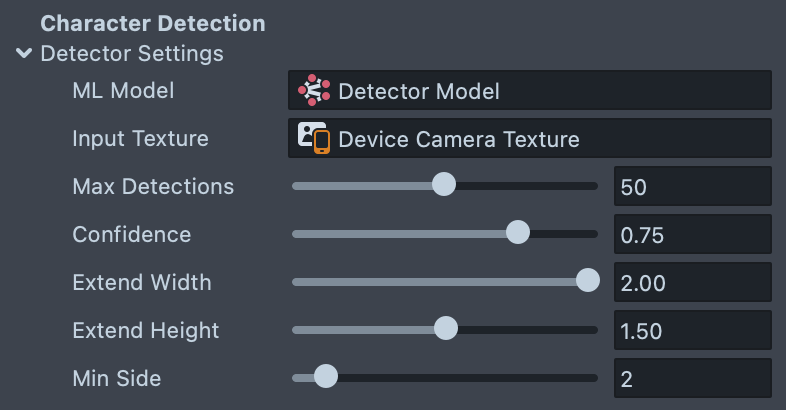Image resolution: width=786 pixels, height=410 pixels.
Task: Click the Max Detections value field
Action: click(x=692, y=186)
